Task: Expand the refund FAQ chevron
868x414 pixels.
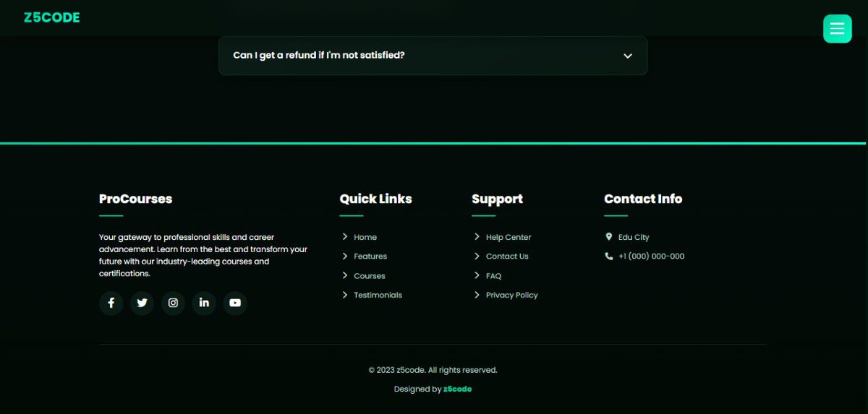Action: tap(628, 56)
